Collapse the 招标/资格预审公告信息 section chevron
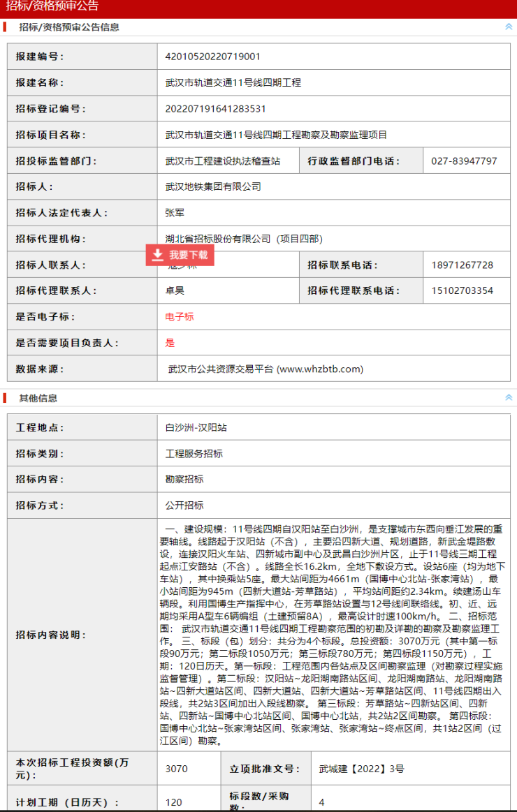The image size is (517, 812). pyautogui.click(x=509, y=27)
